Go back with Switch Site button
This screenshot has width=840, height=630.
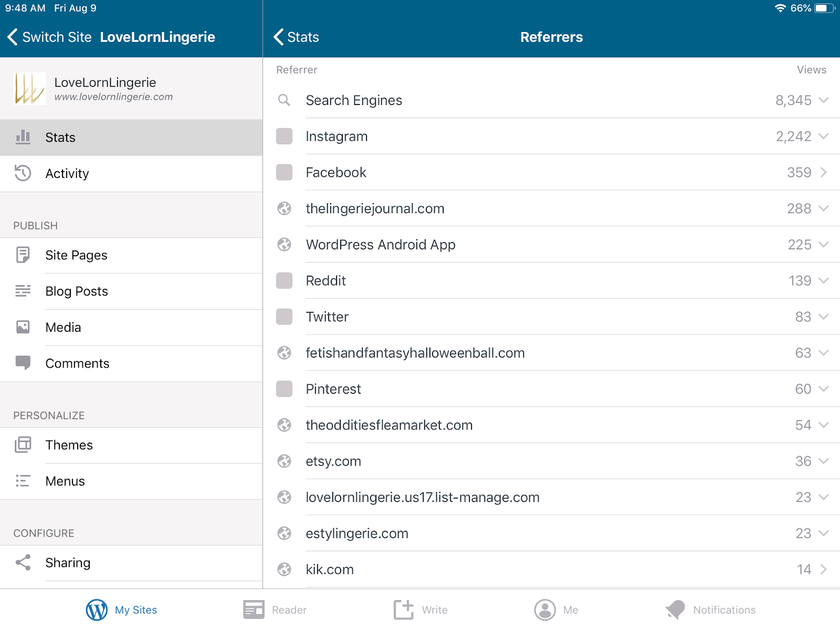pos(49,37)
